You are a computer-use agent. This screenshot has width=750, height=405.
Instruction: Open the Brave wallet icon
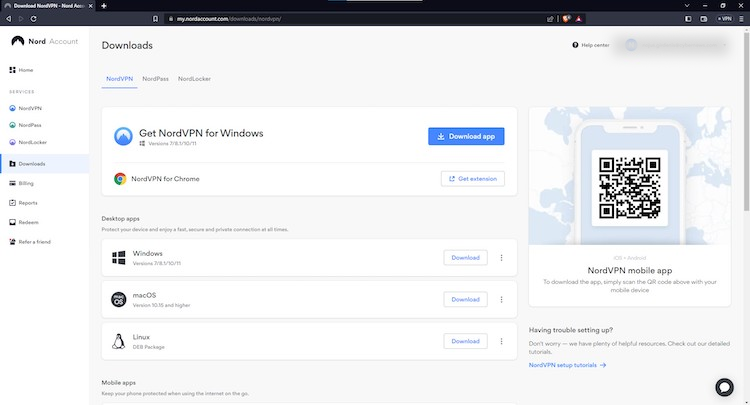coord(704,19)
